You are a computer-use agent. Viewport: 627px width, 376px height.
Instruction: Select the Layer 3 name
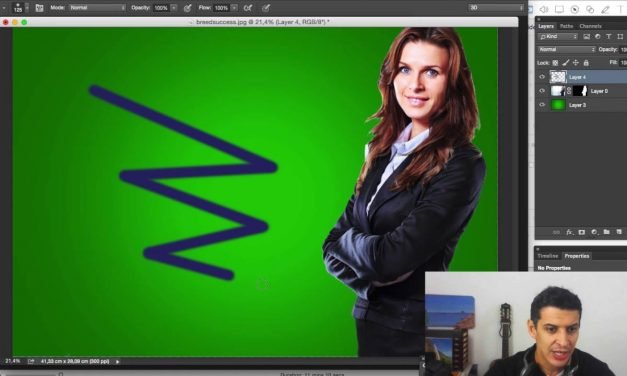[577, 105]
